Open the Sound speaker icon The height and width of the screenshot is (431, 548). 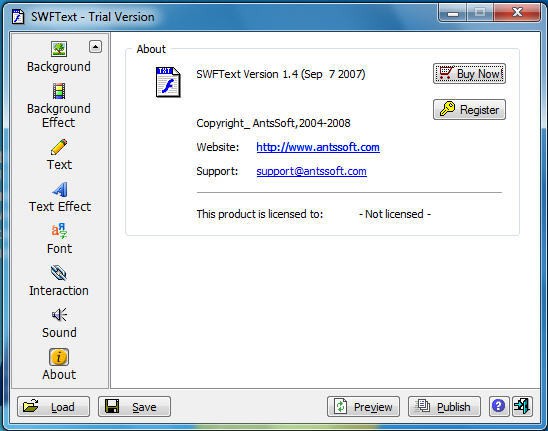[59, 315]
